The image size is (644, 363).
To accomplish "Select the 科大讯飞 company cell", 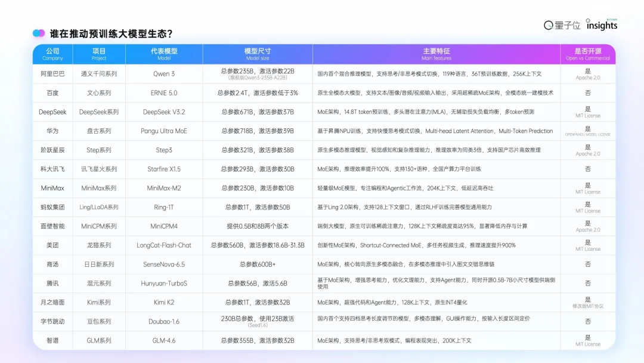I will pyautogui.click(x=52, y=169).
